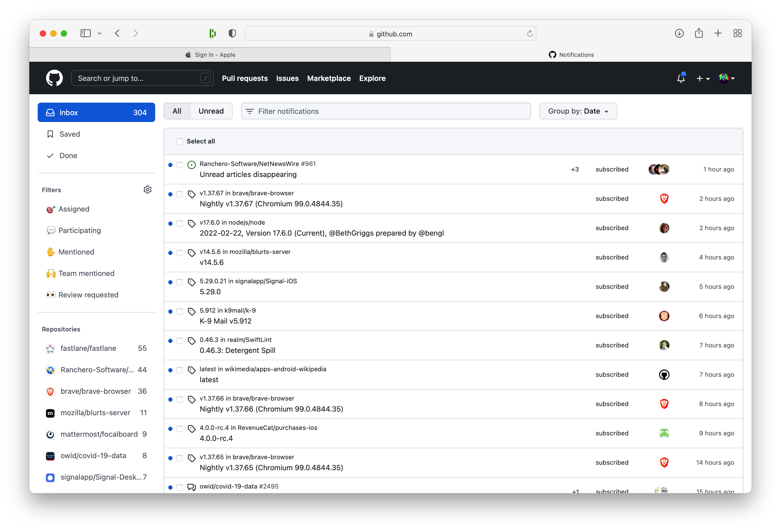Image resolution: width=781 pixels, height=532 pixels.
Task: Click the Filter notifications input field
Action: pyautogui.click(x=386, y=111)
